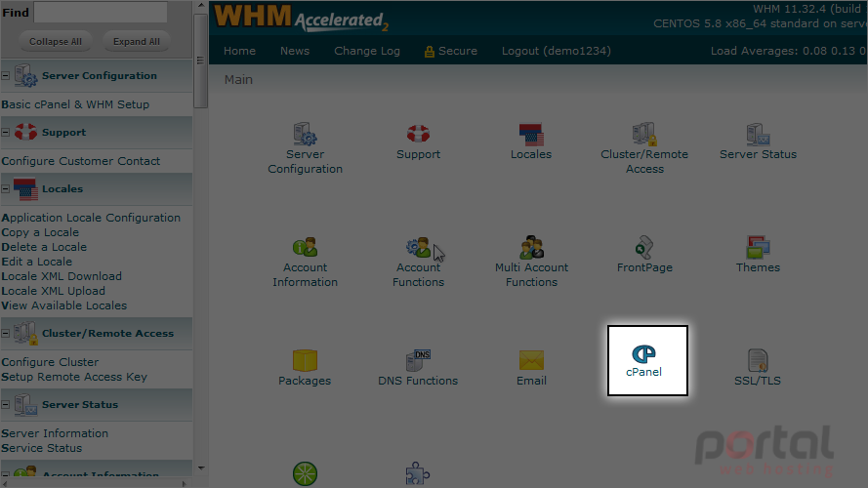Open the FrontPage icon

pyautogui.click(x=644, y=247)
